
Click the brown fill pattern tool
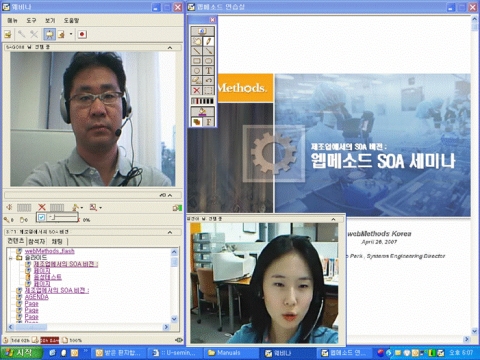197,122
